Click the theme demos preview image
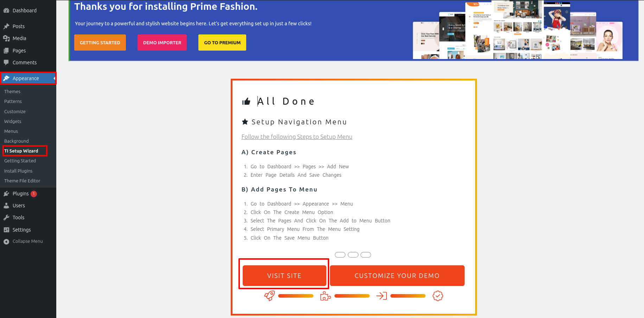 tap(517, 30)
